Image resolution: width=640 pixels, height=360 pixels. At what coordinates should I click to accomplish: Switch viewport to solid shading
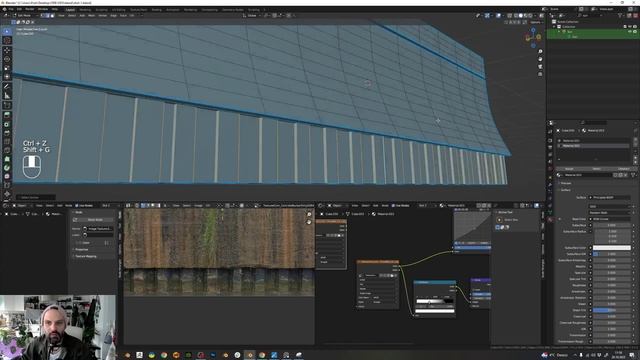520,16
